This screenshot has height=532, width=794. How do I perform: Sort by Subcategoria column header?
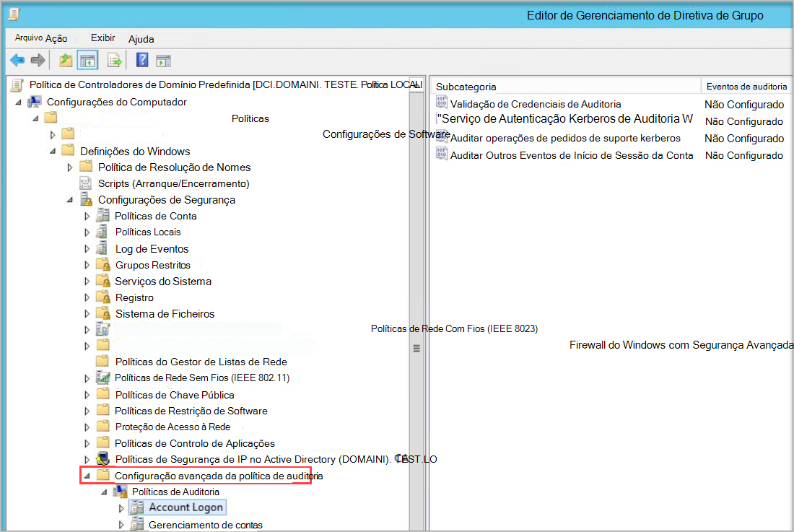pos(565,87)
